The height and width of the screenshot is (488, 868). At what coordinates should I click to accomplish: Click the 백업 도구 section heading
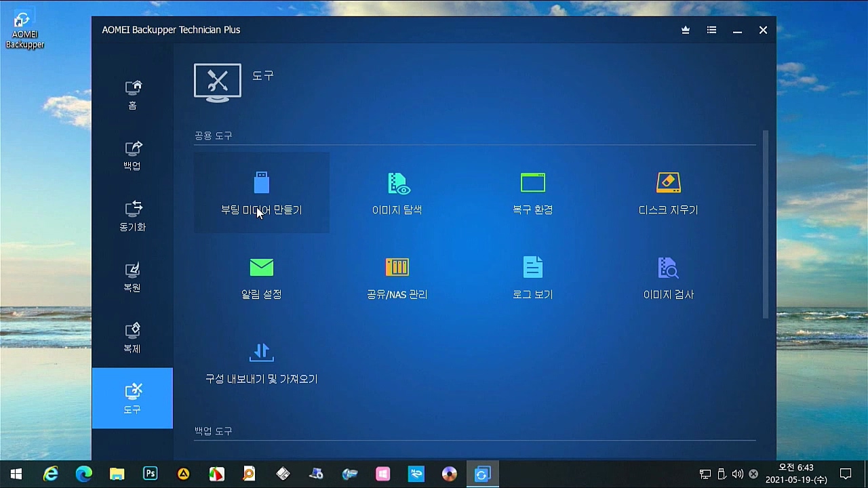[x=213, y=431]
